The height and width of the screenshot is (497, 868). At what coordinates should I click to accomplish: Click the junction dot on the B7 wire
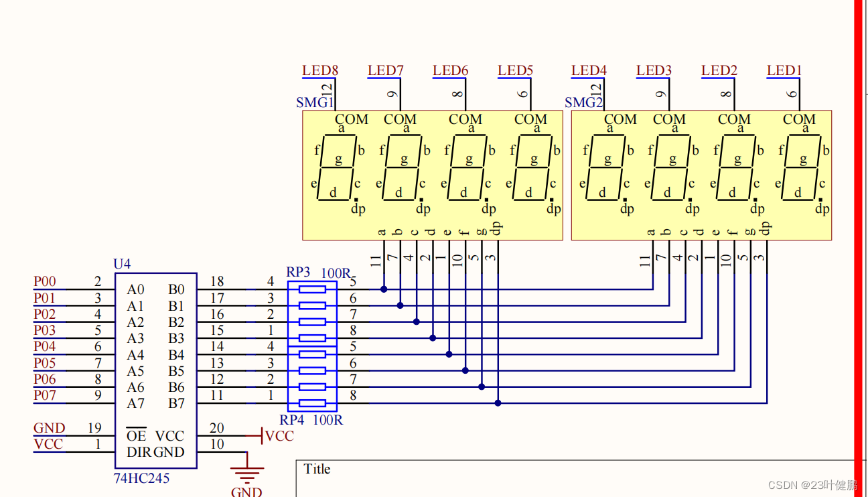498,403
